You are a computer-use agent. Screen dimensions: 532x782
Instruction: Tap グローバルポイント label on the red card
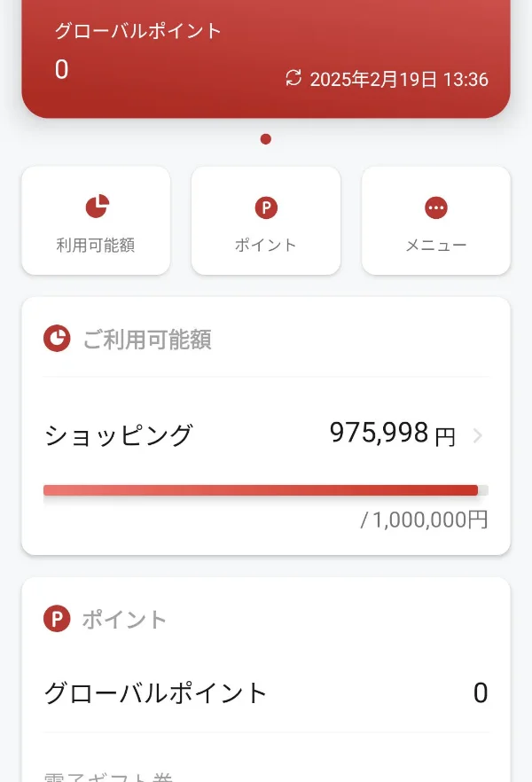point(138,31)
